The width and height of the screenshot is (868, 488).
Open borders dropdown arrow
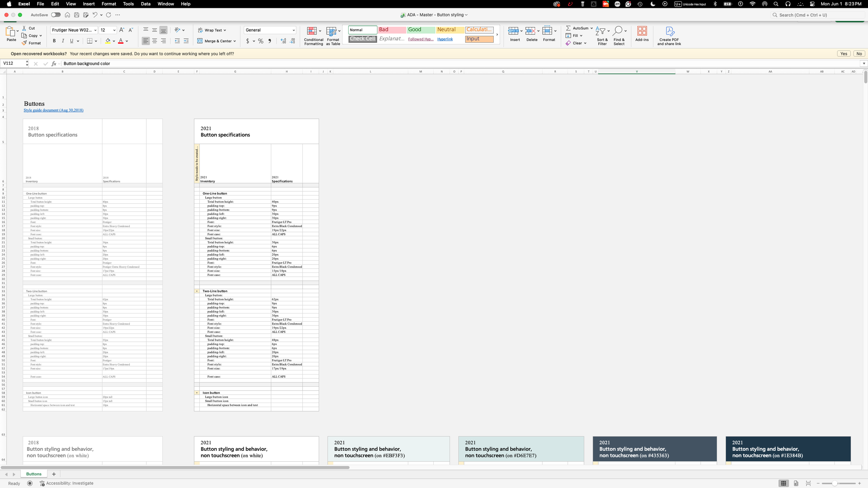pyautogui.click(x=96, y=41)
